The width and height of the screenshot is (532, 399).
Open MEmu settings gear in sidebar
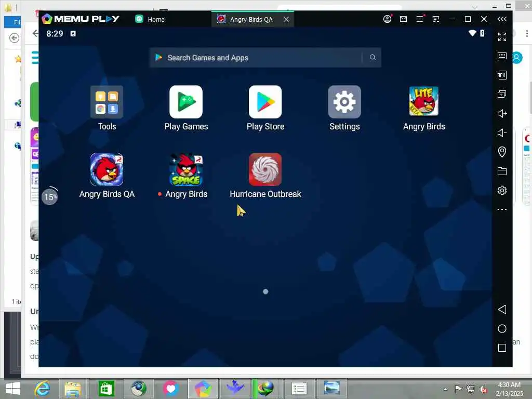tap(502, 190)
